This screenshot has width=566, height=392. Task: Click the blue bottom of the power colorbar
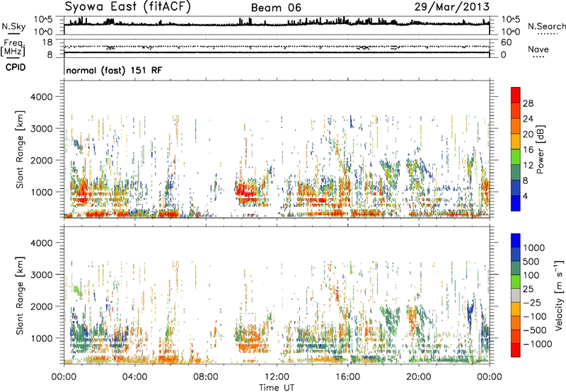coord(516,203)
